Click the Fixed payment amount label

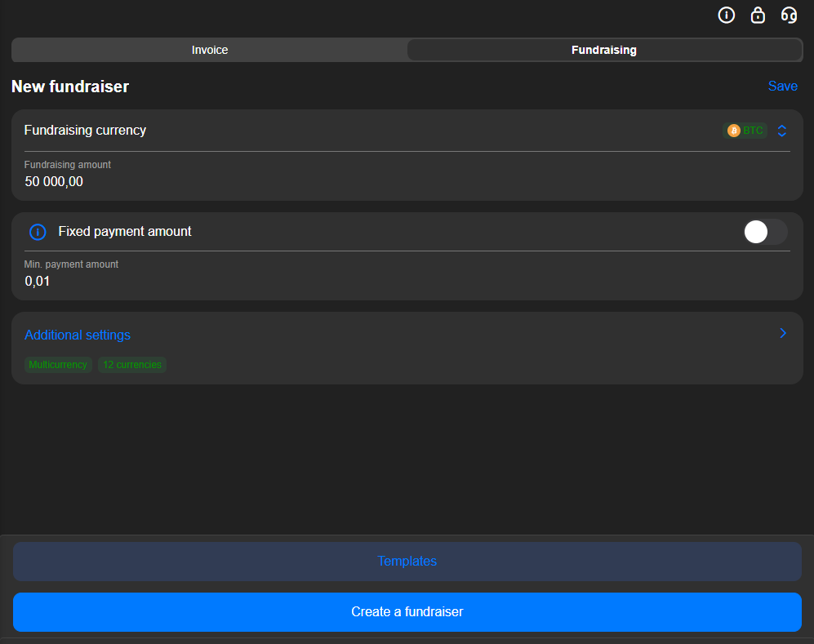tap(125, 232)
